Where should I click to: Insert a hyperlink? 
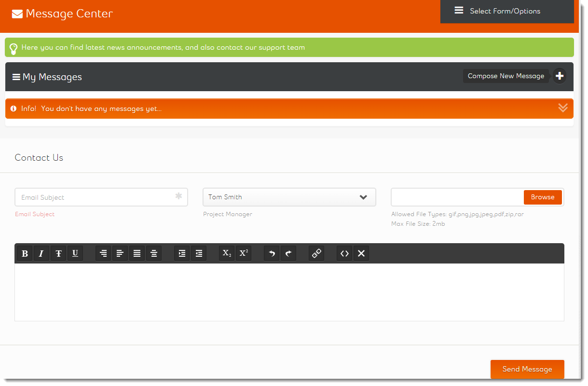[316, 253]
